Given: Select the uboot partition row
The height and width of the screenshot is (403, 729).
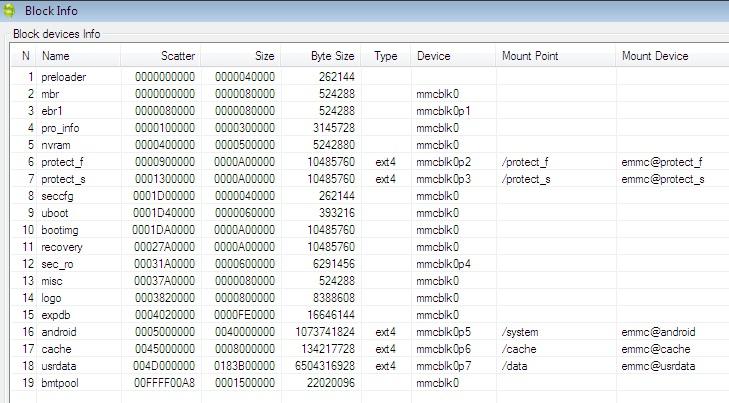Looking at the screenshot, I should pos(370,213).
